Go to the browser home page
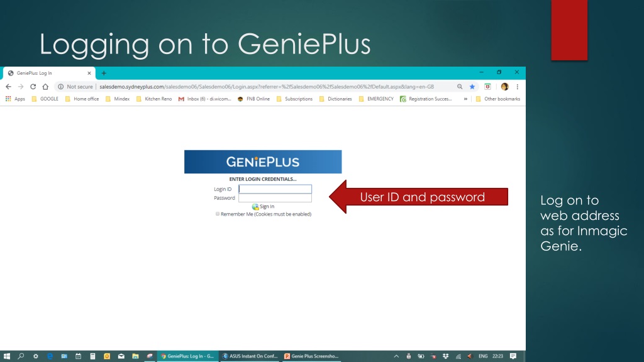Screen dimensions: 644x362 (45, 87)
